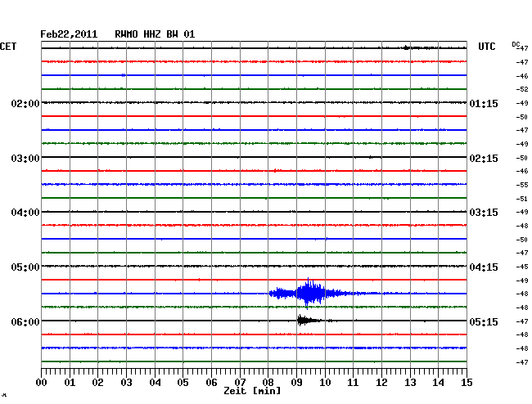Screen dimensions: 532x404
Task: Click the Zeit [min] axis title
Action: click(x=252, y=391)
